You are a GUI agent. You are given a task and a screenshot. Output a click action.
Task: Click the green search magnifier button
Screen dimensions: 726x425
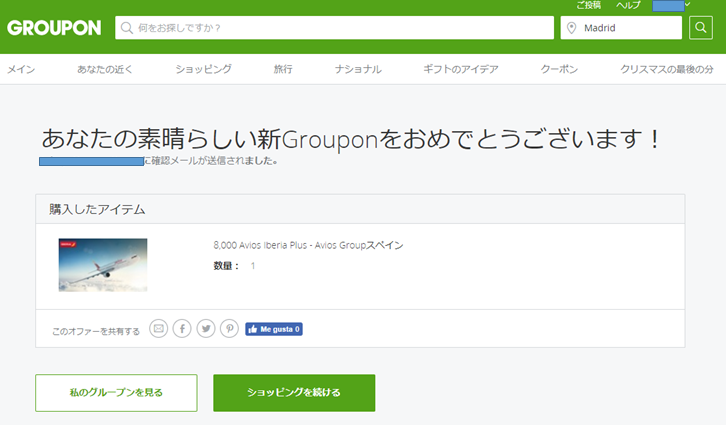(701, 28)
